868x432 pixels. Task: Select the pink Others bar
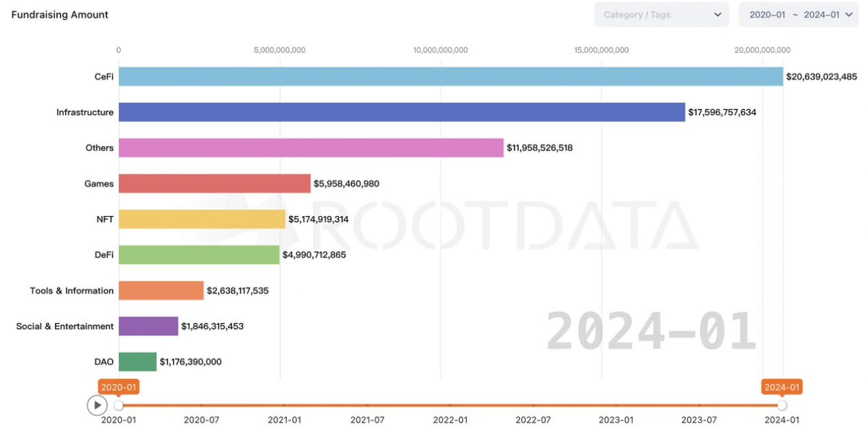[311, 147]
